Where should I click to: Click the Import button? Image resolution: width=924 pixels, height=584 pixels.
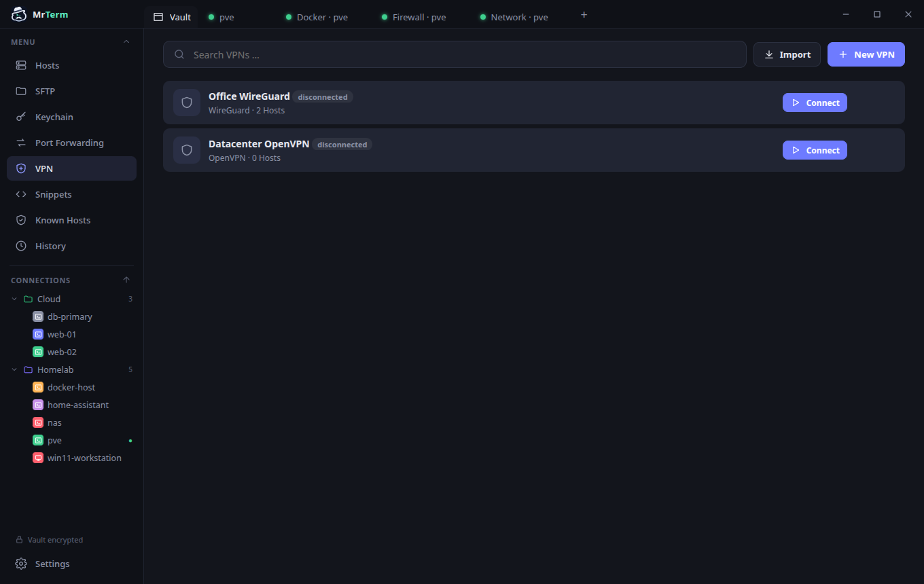tap(787, 54)
